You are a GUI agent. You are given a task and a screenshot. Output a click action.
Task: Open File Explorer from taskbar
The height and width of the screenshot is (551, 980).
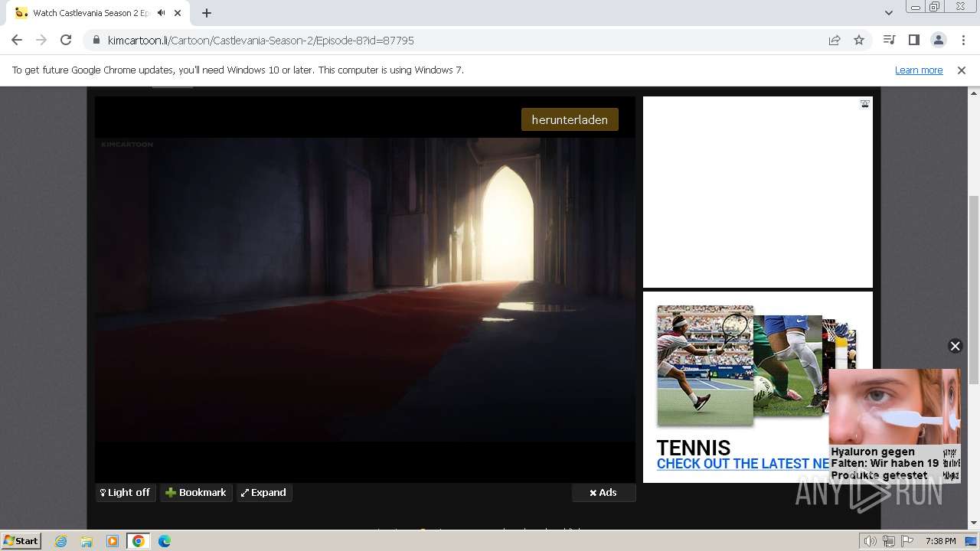pos(87,541)
